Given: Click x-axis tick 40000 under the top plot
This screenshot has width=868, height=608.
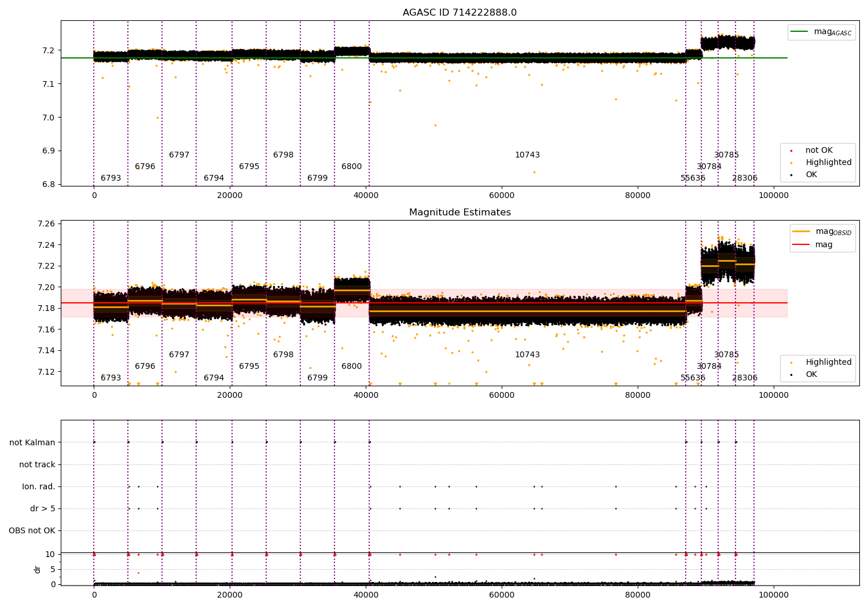Looking at the screenshot, I should point(366,195).
